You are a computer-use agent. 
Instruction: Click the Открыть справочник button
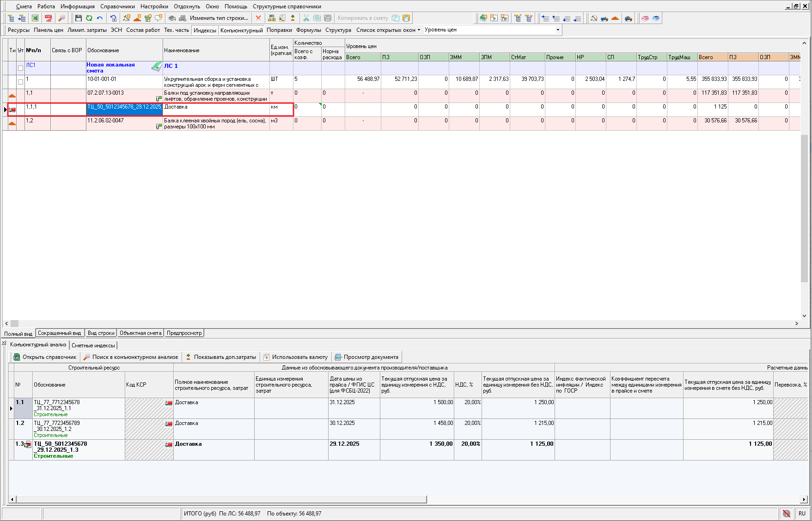(x=45, y=357)
